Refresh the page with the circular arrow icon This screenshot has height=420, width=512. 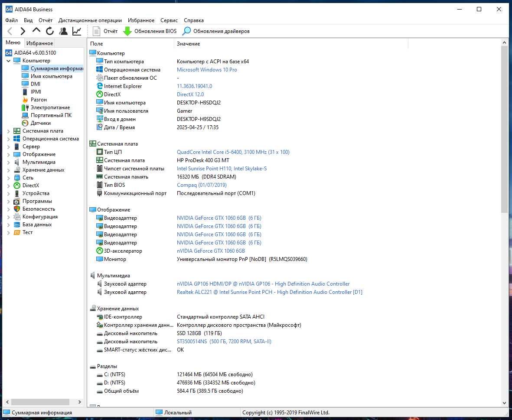coord(49,31)
